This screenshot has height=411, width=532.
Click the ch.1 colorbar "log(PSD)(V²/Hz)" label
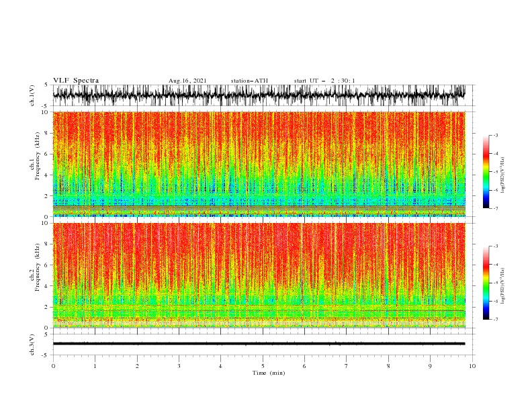[x=502, y=175]
